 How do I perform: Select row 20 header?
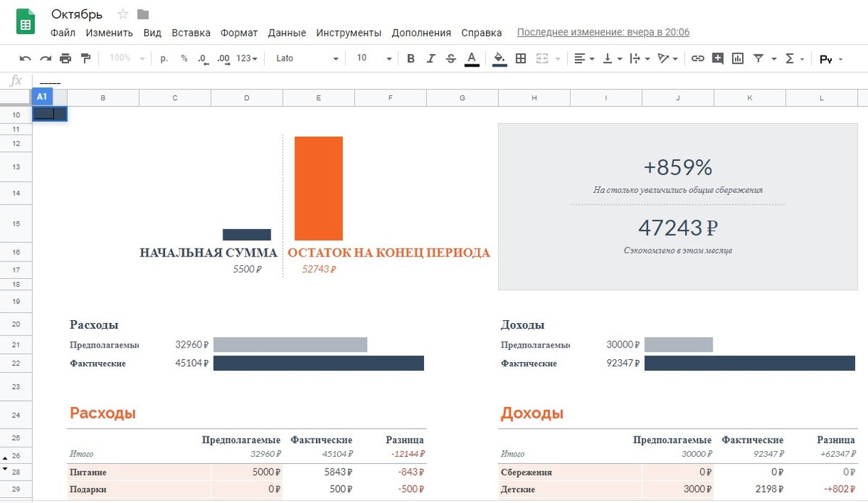pyautogui.click(x=16, y=324)
